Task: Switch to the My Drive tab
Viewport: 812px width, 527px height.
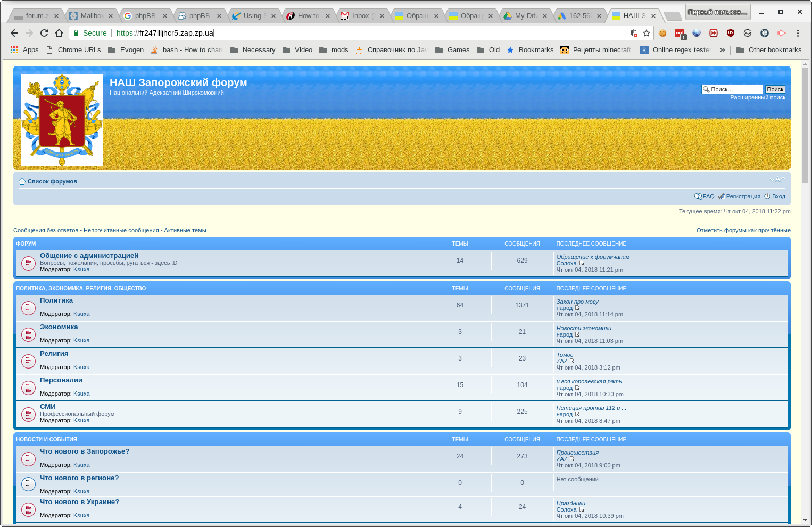Action: (525, 16)
